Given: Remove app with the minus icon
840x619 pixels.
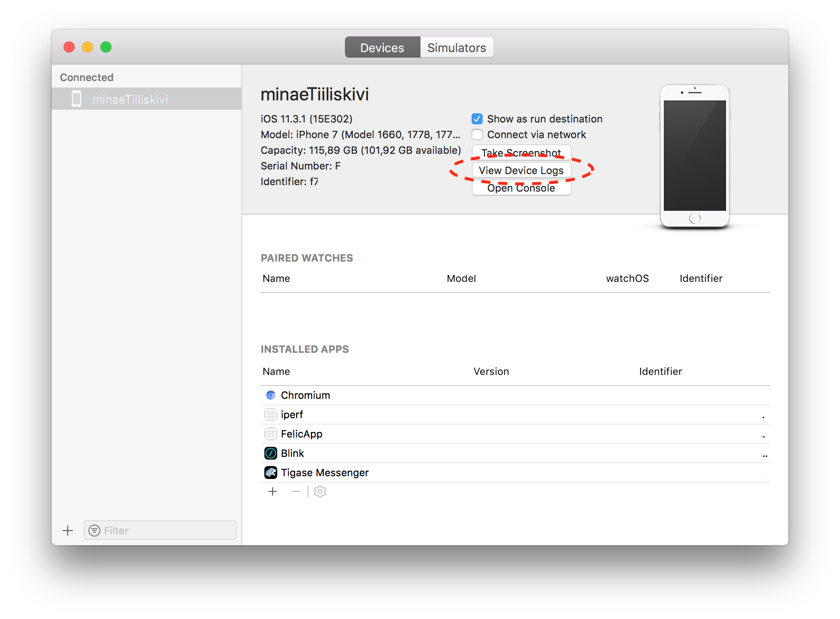Looking at the screenshot, I should click(x=296, y=491).
